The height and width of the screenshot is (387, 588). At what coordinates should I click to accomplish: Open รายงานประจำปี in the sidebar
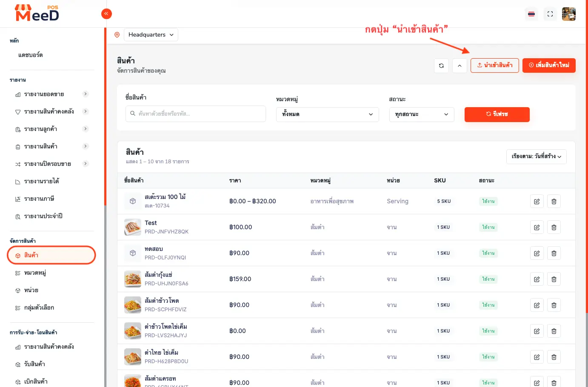(x=43, y=216)
